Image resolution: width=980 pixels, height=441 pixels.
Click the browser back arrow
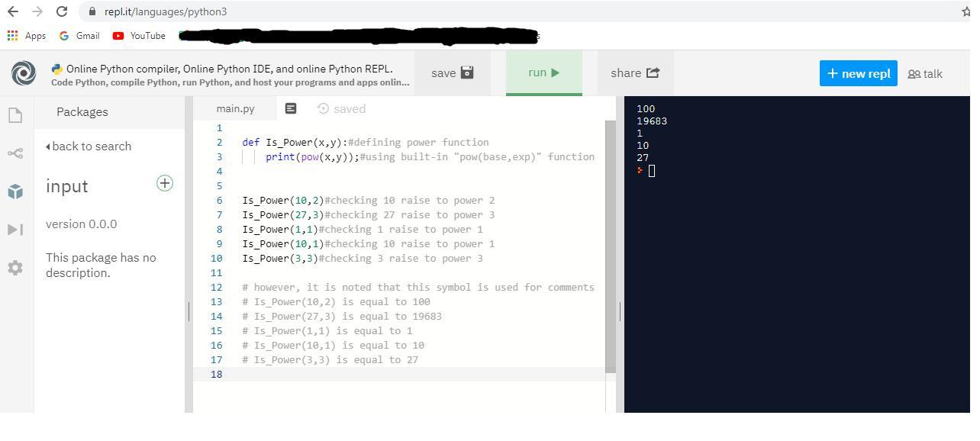point(12,11)
